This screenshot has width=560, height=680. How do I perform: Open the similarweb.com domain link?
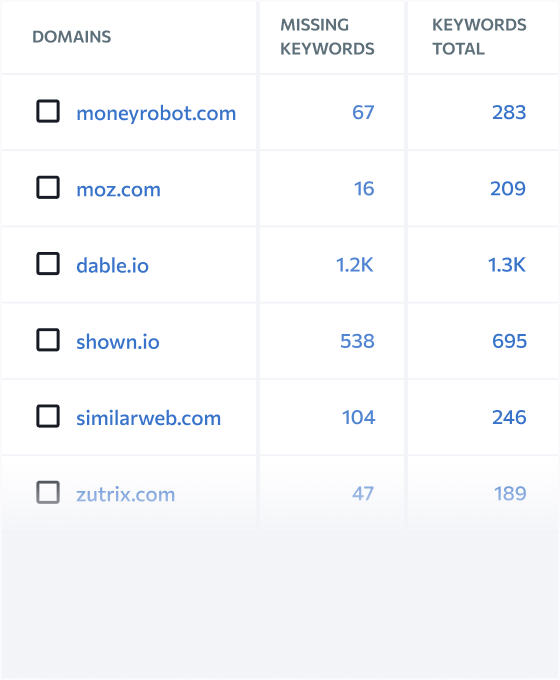coord(149,418)
